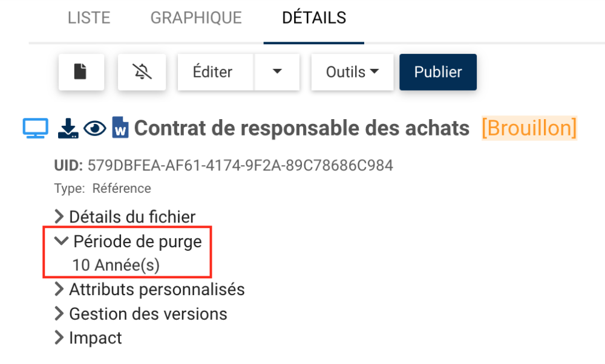The image size is (605, 364).
Task: Toggle the muted notification bell icon
Action: pyautogui.click(x=142, y=72)
